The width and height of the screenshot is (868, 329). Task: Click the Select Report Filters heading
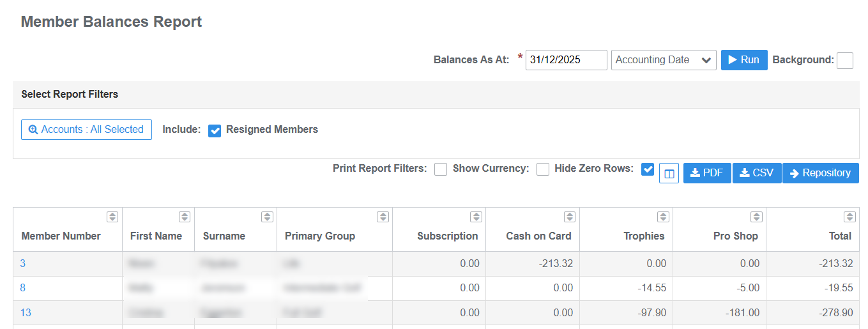[x=70, y=94]
